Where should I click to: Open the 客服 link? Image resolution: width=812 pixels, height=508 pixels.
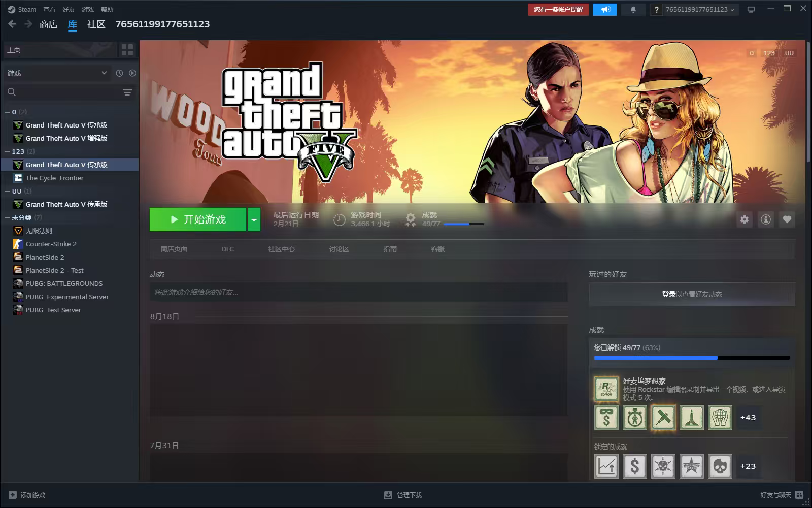[x=438, y=249]
